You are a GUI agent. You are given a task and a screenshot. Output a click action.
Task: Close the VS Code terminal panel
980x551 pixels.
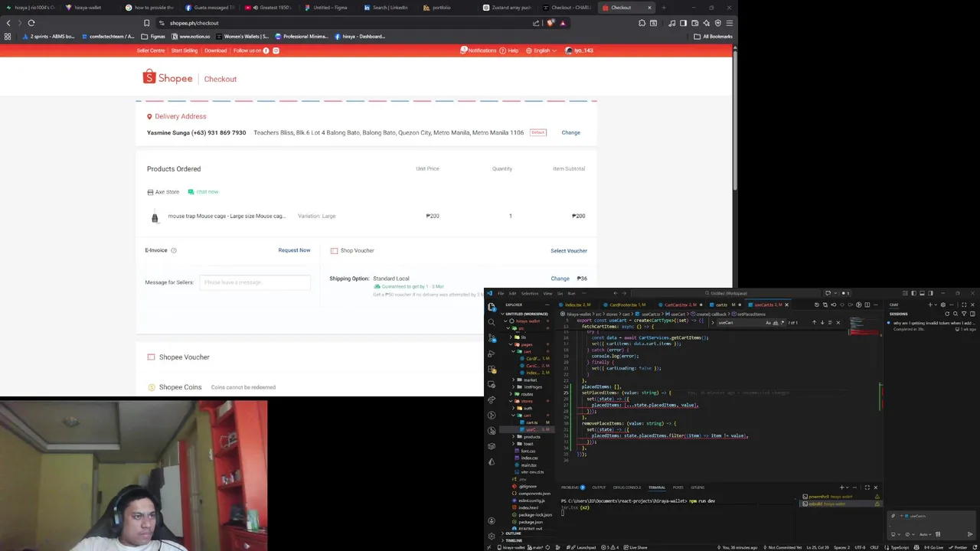(875, 487)
